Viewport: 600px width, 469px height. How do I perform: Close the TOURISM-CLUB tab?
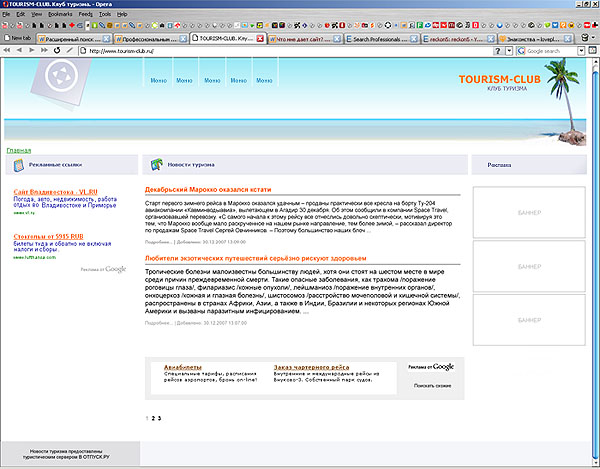tap(260, 39)
